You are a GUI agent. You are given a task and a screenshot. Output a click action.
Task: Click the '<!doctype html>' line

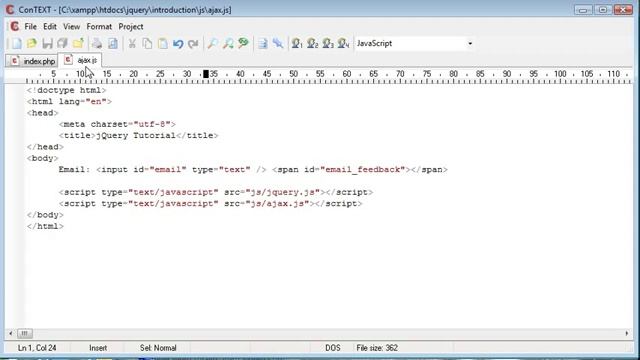tap(67, 90)
